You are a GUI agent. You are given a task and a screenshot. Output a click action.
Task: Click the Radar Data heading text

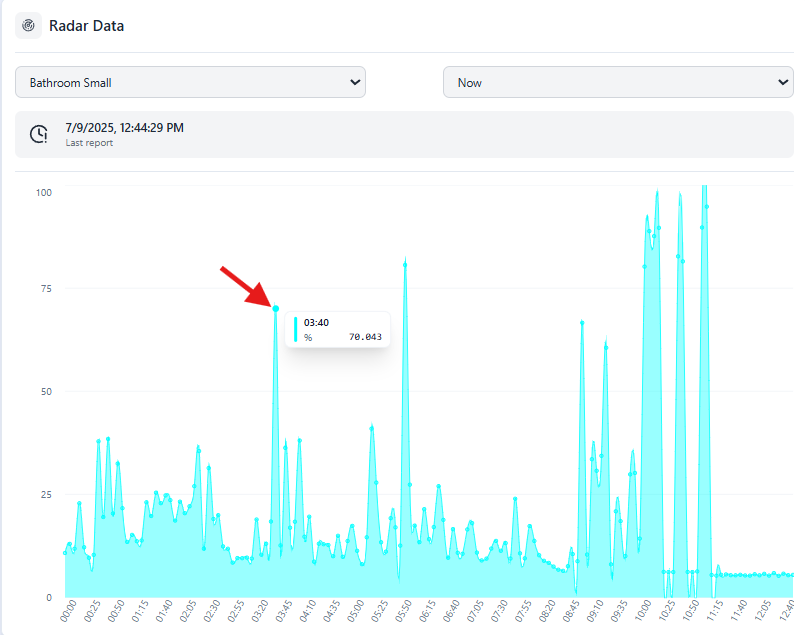click(87, 26)
